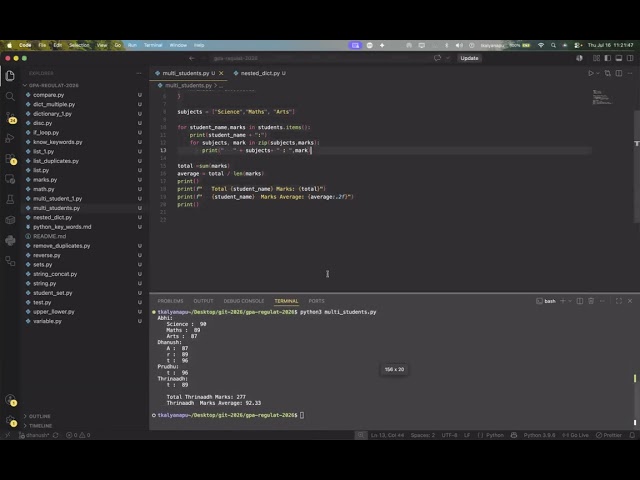Open the Terminal menu in menu bar
Screen dimensions: 640x480
(x=153, y=45)
